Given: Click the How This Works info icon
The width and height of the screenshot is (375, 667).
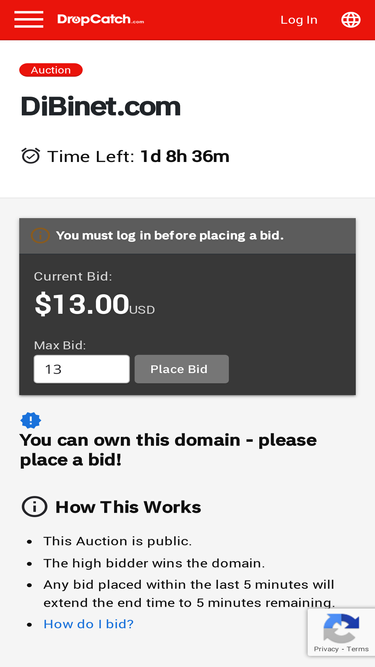Looking at the screenshot, I should [x=34, y=507].
